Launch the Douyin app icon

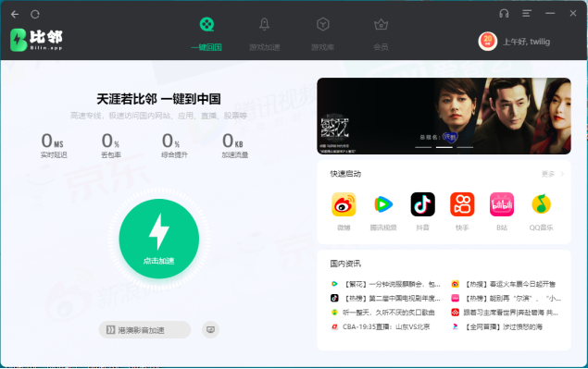point(422,204)
